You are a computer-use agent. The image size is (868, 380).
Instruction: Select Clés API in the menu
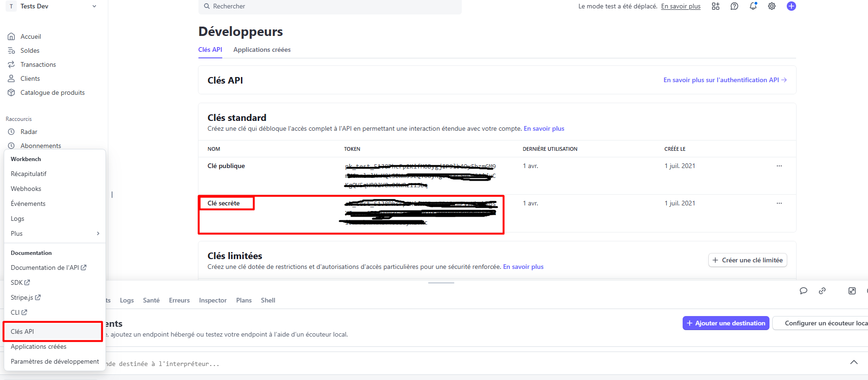point(53,331)
